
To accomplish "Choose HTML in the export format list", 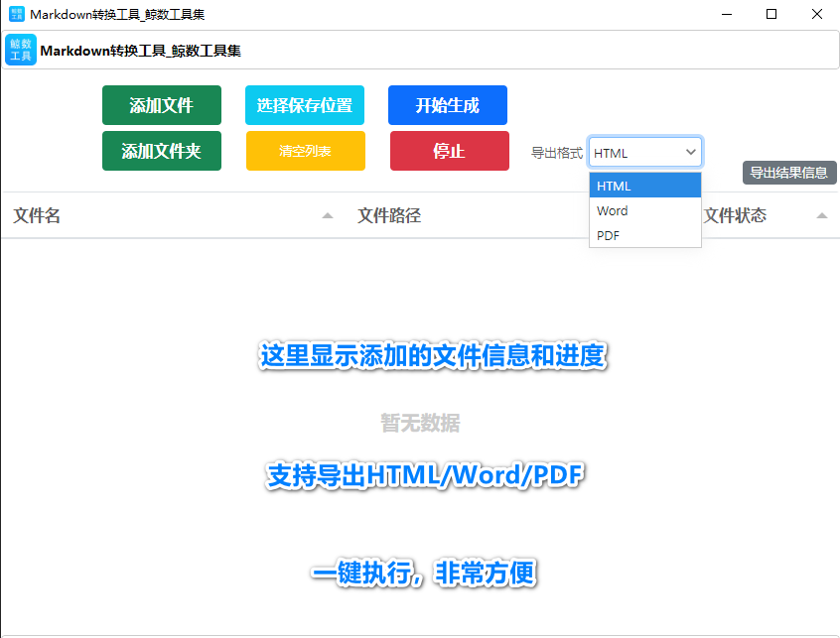I will pyautogui.click(x=645, y=186).
